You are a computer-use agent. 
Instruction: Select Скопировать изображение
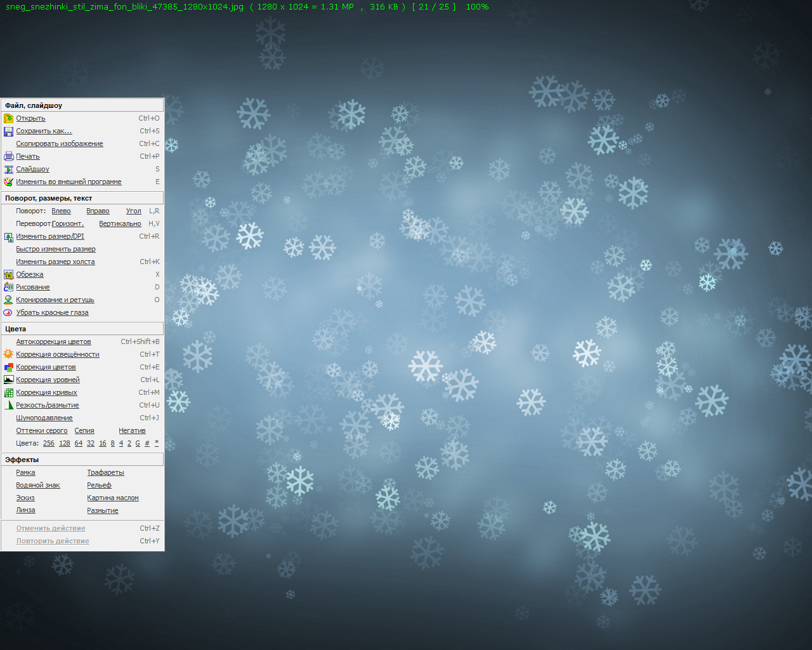coord(60,144)
